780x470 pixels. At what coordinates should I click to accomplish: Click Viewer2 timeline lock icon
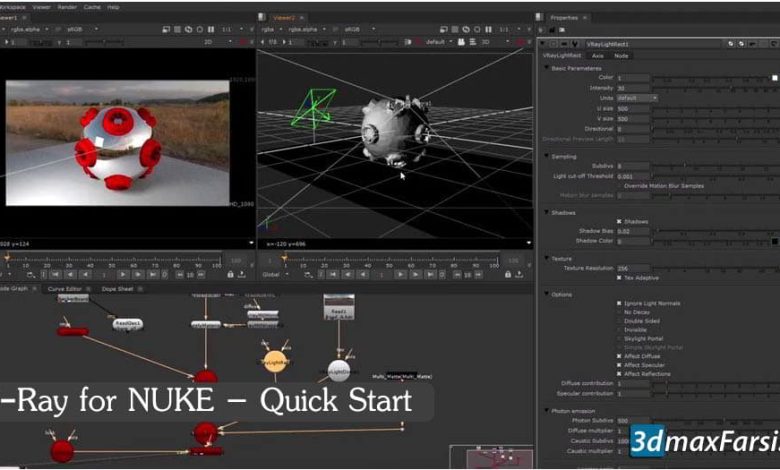click(x=507, y=275)
